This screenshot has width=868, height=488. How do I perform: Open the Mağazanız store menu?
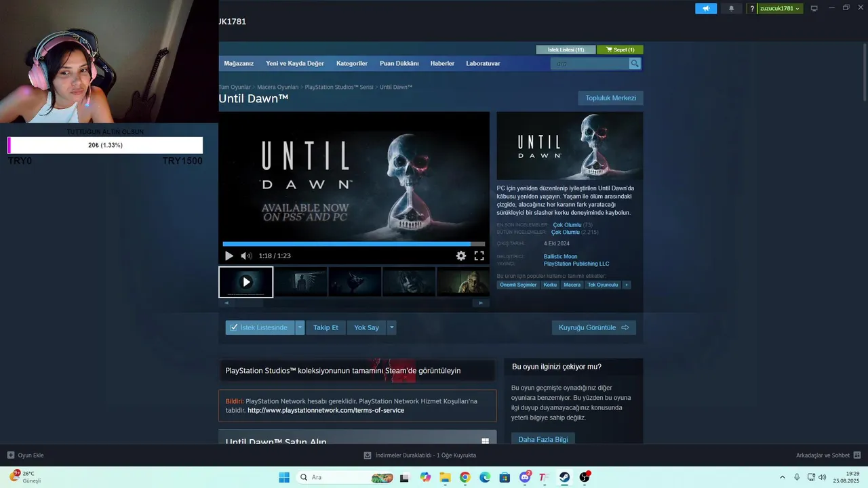pos(239,64)
